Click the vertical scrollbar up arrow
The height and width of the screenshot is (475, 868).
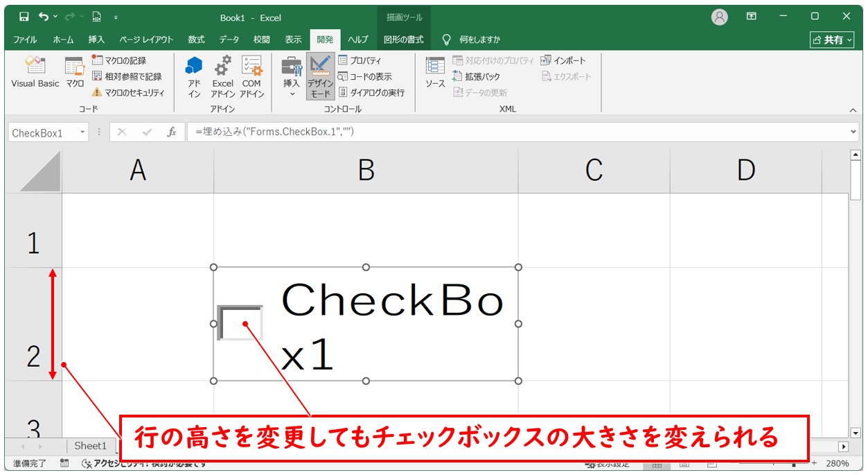point(856,156)
